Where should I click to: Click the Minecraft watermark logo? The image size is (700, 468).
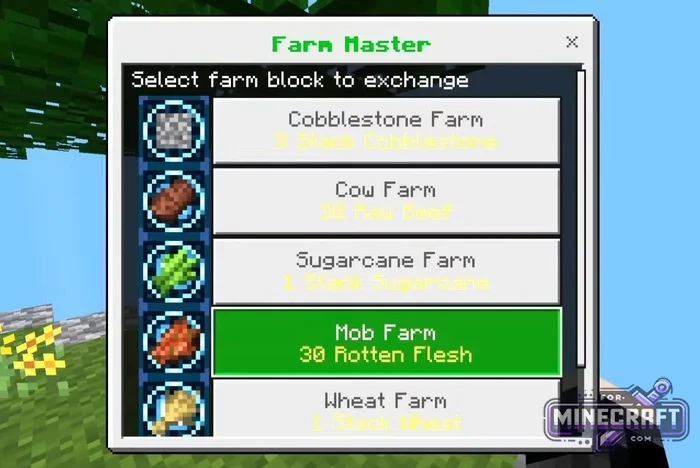click(x=617, y=415)
